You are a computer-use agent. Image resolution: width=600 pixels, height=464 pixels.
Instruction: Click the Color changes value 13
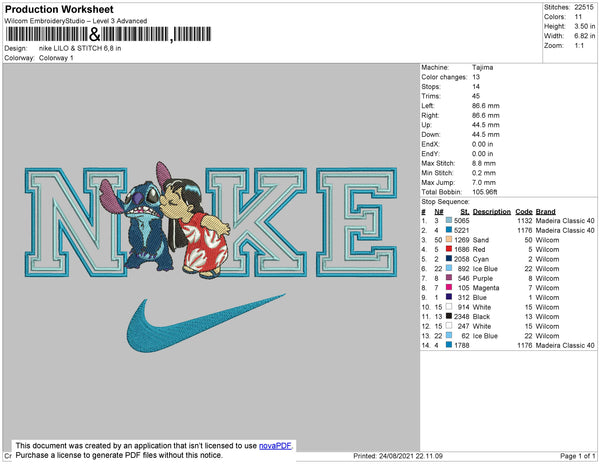click(x=476, y=77)
